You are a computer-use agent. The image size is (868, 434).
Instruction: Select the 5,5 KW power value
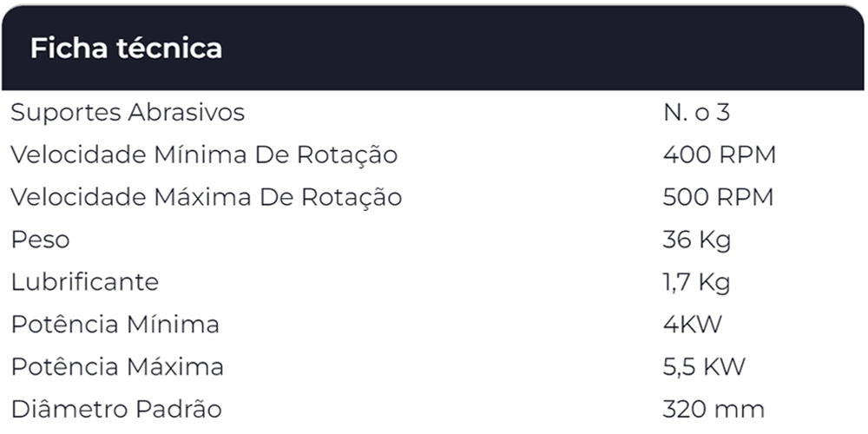pos(703,367)
